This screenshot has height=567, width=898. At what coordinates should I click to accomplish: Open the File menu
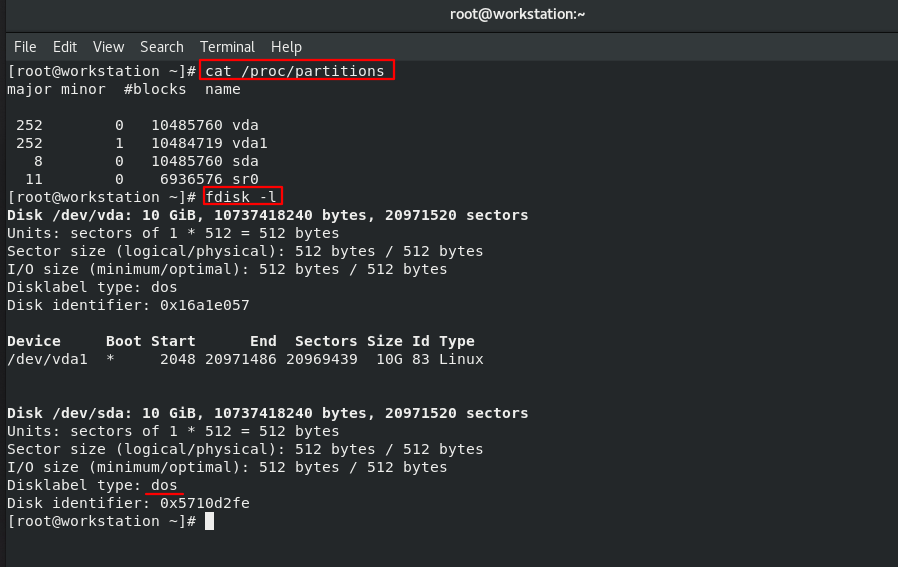click(x=25, y=47)
